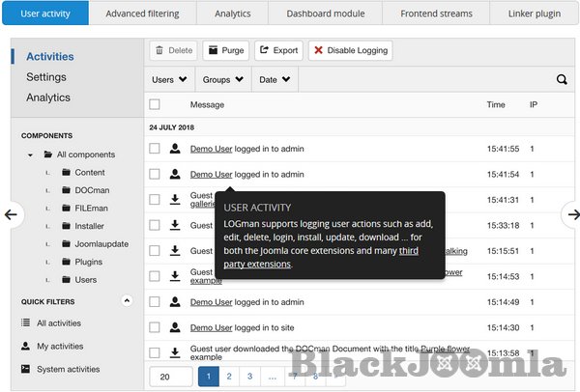Click the right carousel arrow
This screenshot has height=392, width=580.
[x=571, y=214]
